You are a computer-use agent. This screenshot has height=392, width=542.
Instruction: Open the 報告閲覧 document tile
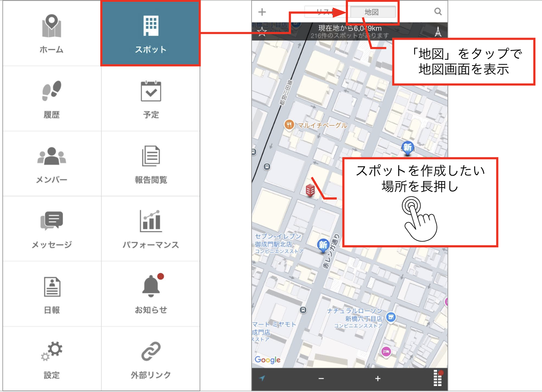click(x=151, y=164)
